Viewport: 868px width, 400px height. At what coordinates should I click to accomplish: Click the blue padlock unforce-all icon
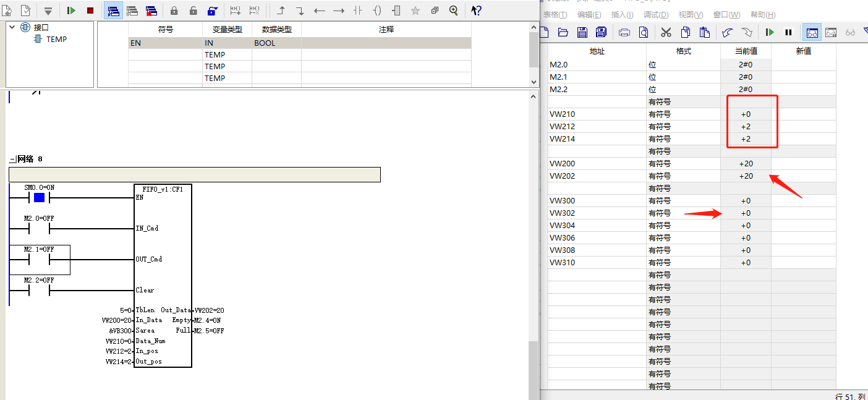(x=212, y=11)
